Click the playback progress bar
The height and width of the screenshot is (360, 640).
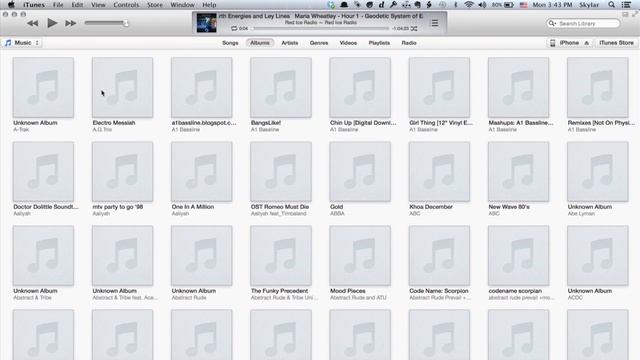click(x=320, y=29)
